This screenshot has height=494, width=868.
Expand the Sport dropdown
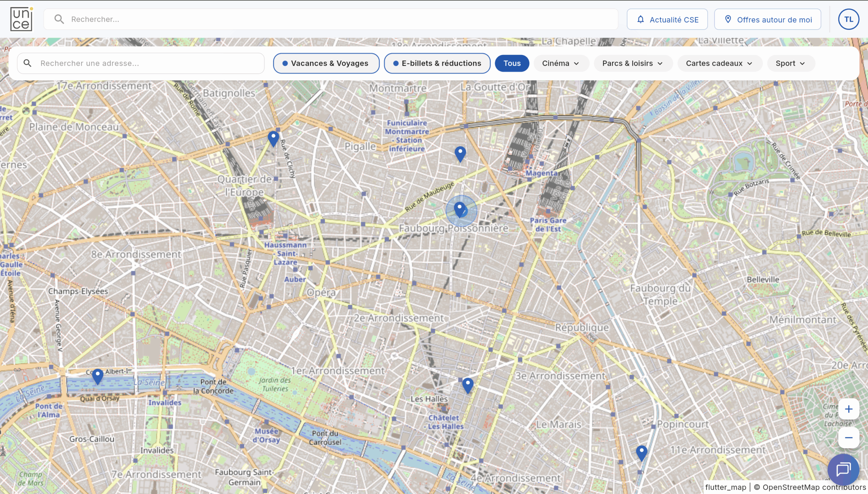click(791, 63)
